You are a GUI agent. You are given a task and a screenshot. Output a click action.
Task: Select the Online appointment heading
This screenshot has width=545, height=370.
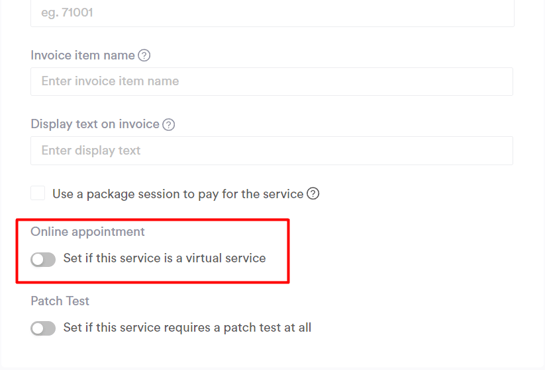point(88,232)
